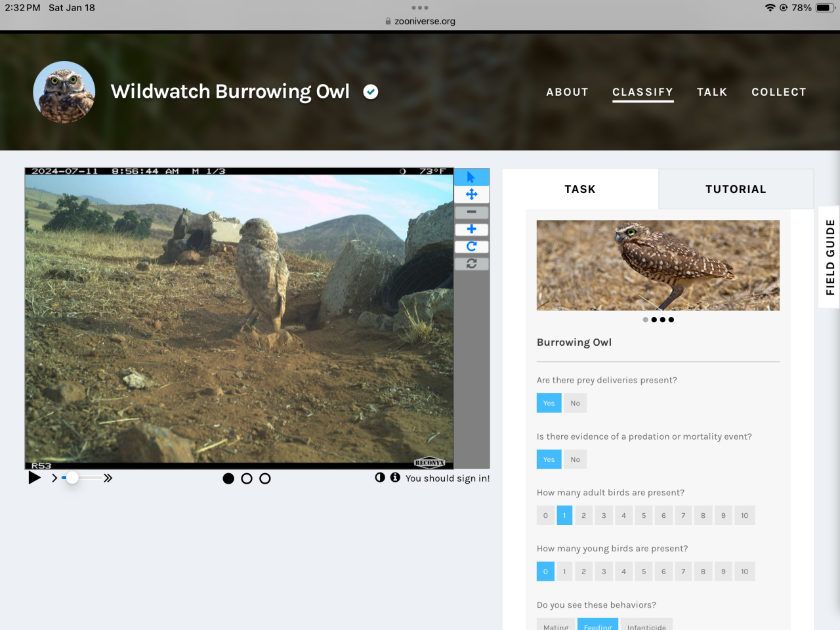Toggle the Feeding behavior option
This screenshot has width=840, height=630.
[598, 625]
